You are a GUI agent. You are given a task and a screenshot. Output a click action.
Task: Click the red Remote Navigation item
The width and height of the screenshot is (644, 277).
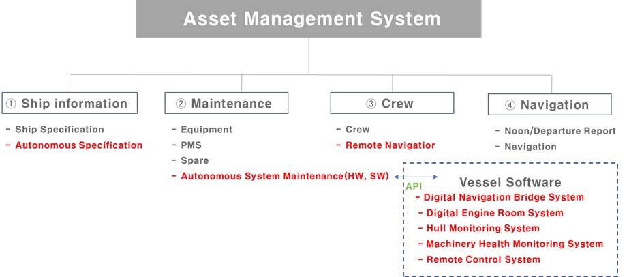(x=390, y=145)
